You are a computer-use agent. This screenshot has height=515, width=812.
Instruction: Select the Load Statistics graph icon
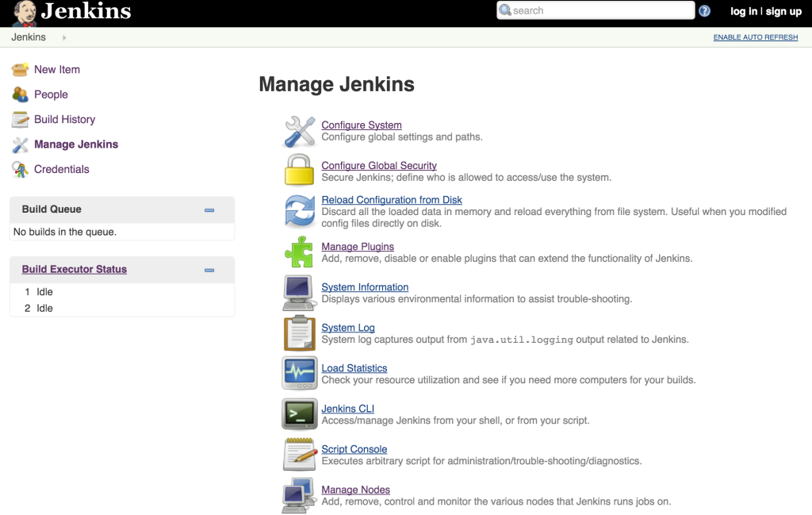(x=299, y=373)
